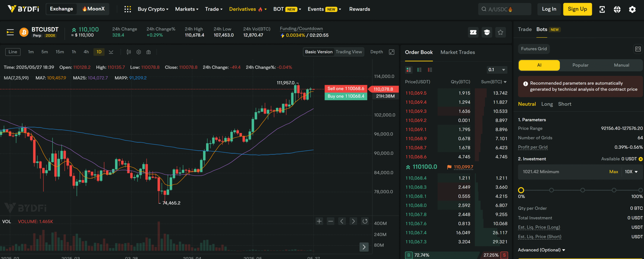Move chart left with arrow
Image resolution: width=644 pixels, height=259 pixels.
342,221
